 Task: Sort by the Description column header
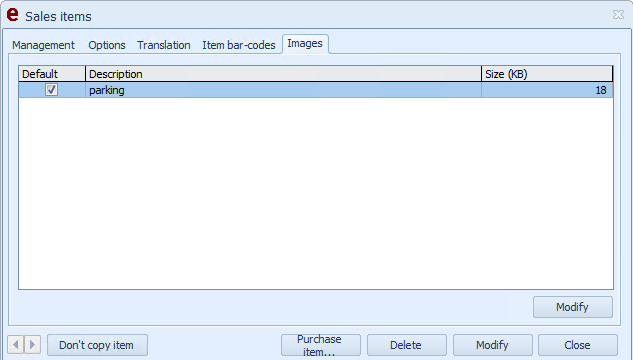283,74
